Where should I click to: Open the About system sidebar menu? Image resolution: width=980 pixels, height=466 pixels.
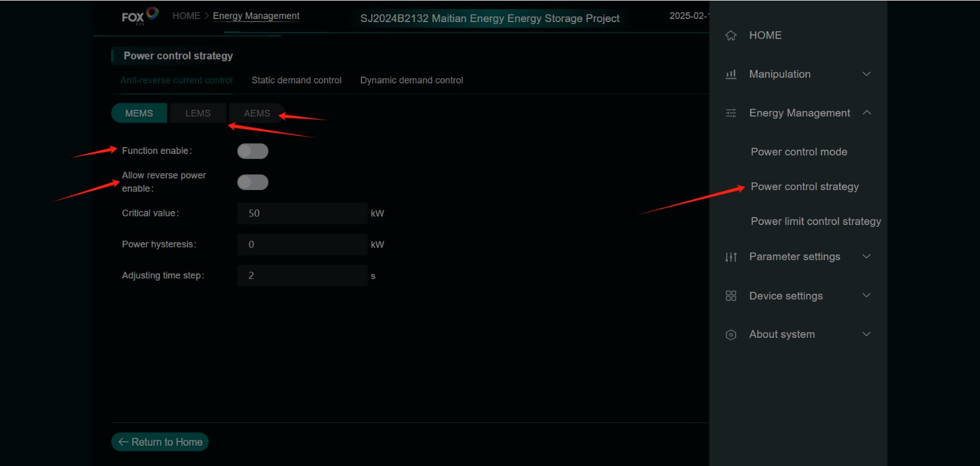[782, 334]
